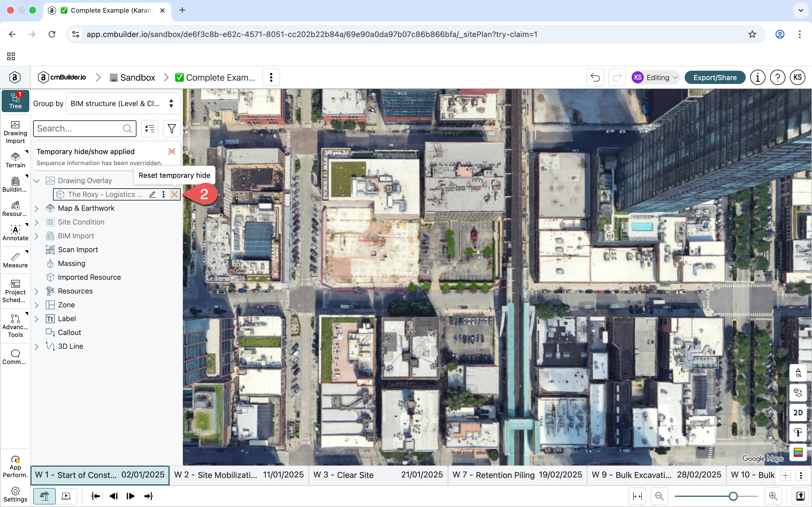Click the crane visibility icon on map
812x507 pixels.
pyautogui.click(x=798, y=432)
